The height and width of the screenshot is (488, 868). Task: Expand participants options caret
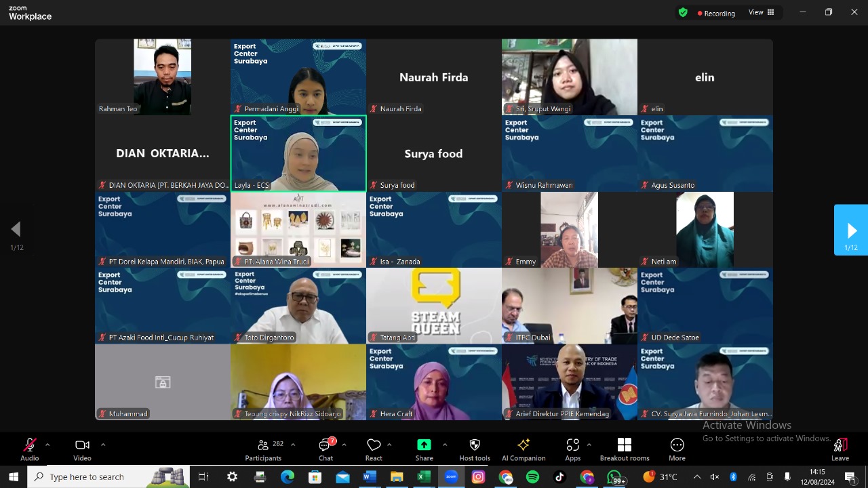point(293,445)
